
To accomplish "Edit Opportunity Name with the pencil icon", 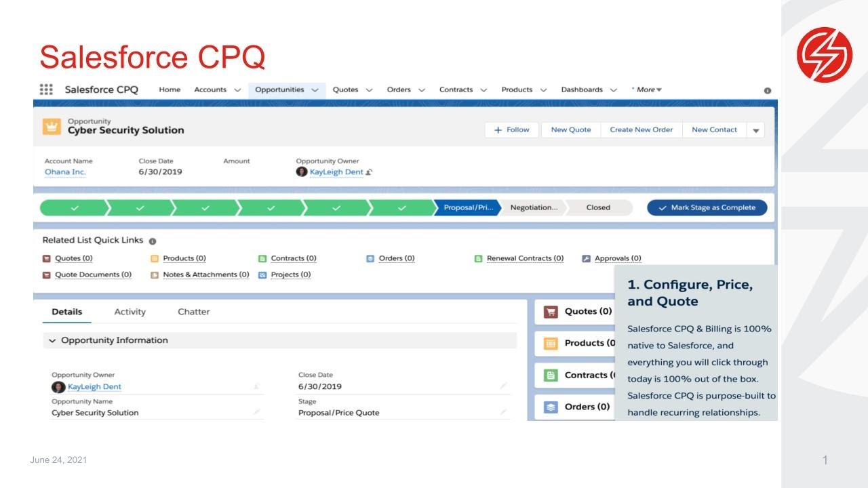I will tap(257, 411).
